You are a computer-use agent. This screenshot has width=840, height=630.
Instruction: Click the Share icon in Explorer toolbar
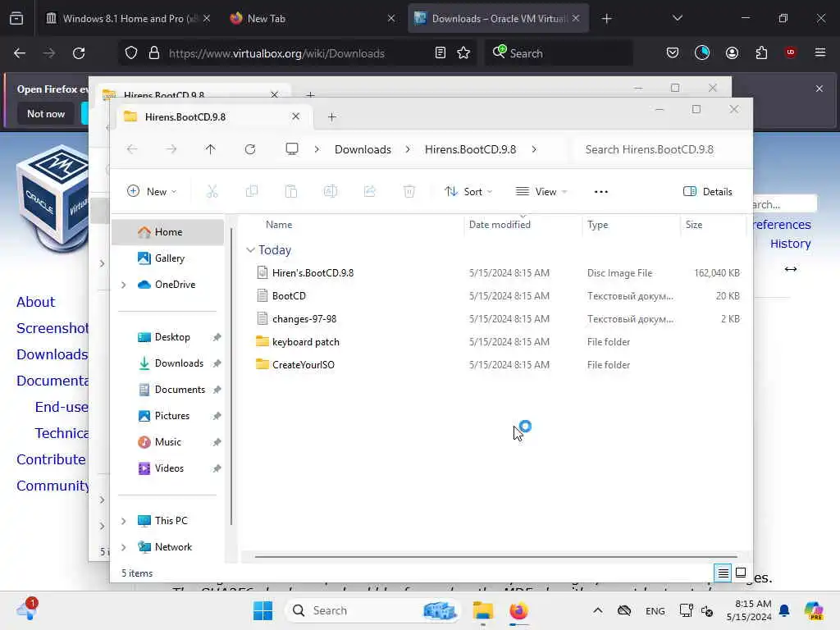click(x=370, y=191)
